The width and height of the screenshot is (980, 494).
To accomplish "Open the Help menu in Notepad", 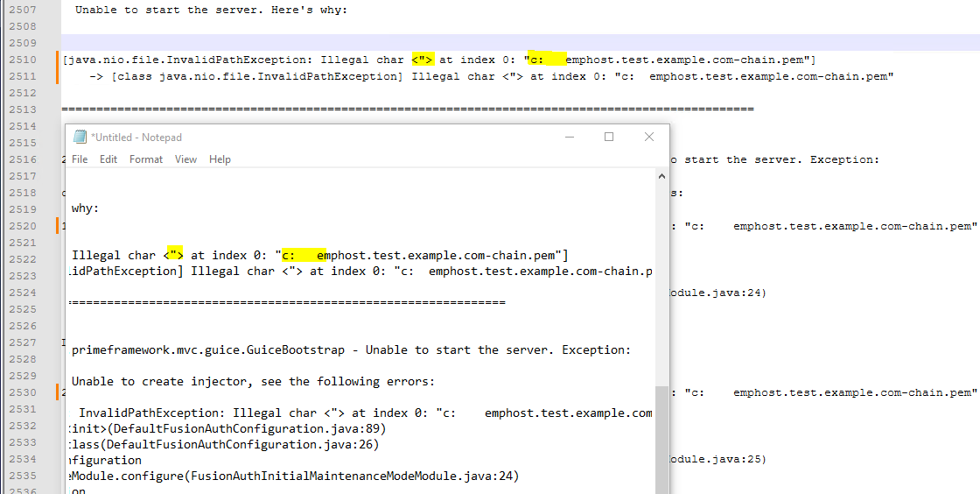I will coord(220,159).
